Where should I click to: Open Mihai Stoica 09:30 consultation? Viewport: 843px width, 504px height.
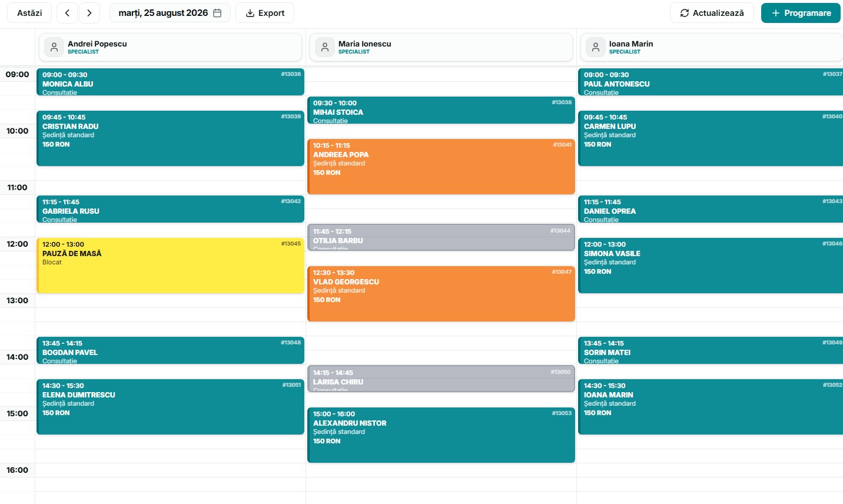point(441,110)
